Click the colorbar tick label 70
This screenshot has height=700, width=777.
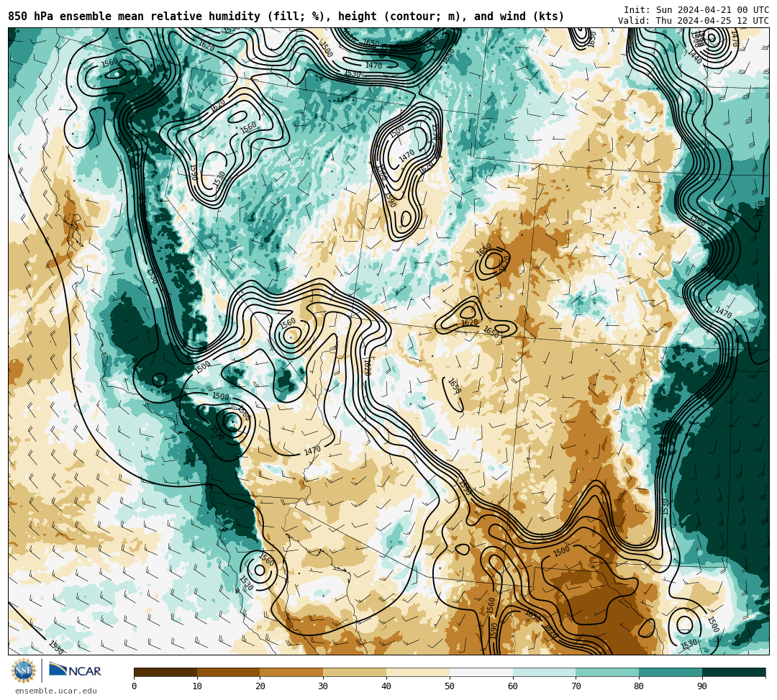click(x=576, y=686)
